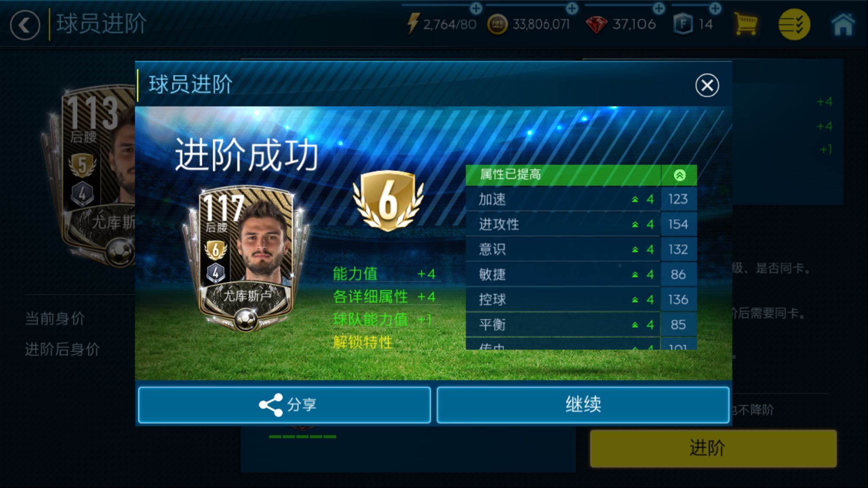Image resolution: width=868 pixels, height=488 pixels.
Task: Open the home screen icon
Action: point(843,24)
